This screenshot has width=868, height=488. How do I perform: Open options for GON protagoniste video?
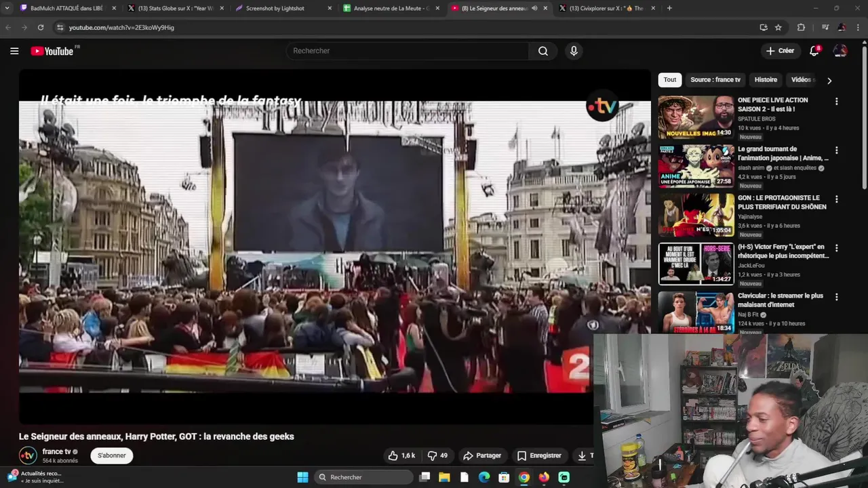coord(836,199)
